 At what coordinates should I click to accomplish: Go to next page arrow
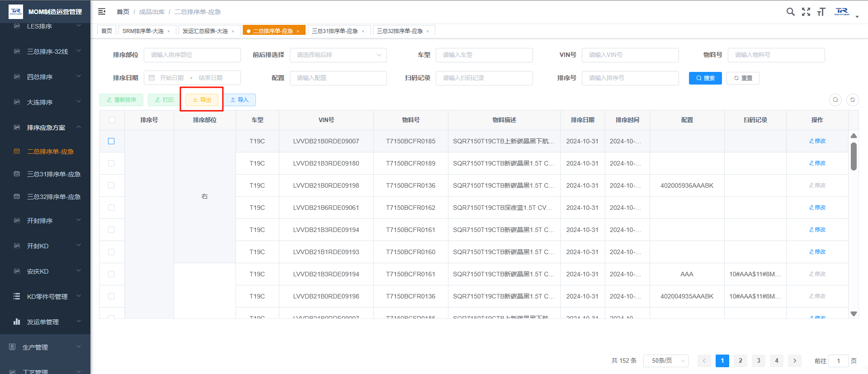pos(795,361)
